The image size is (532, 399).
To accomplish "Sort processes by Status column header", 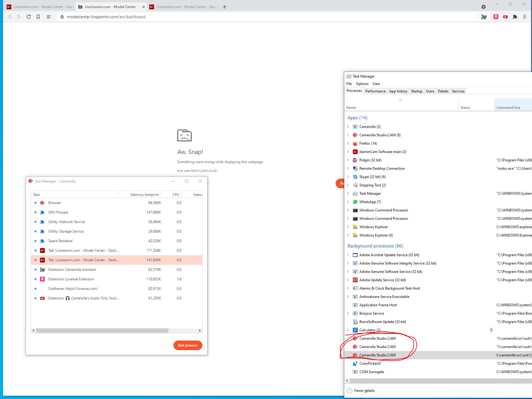I will (x=476, y=105).
